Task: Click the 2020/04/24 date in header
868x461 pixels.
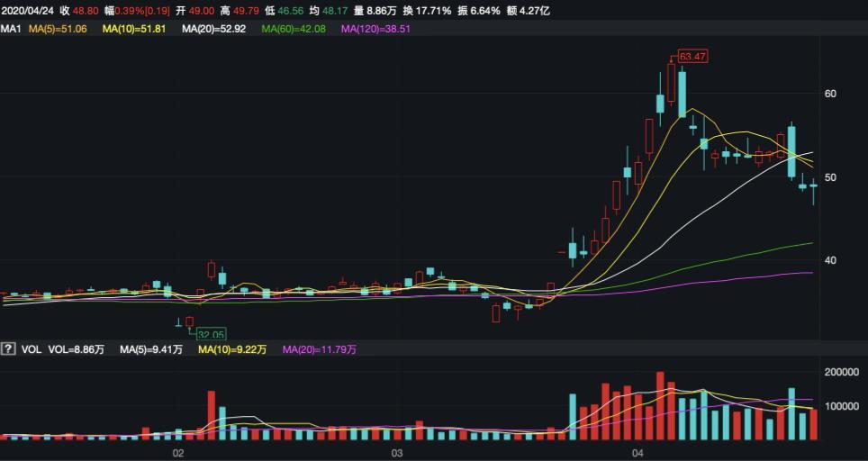Action: click(x=27, y=11)
